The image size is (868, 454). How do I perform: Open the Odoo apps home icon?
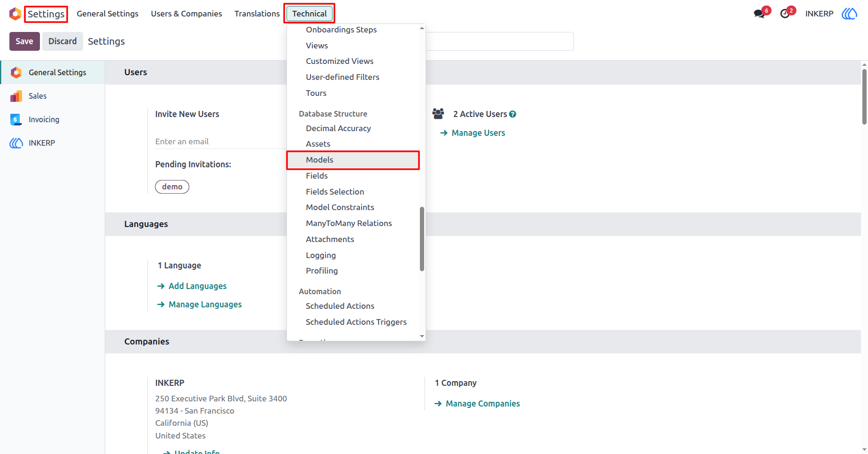(15, 14)
